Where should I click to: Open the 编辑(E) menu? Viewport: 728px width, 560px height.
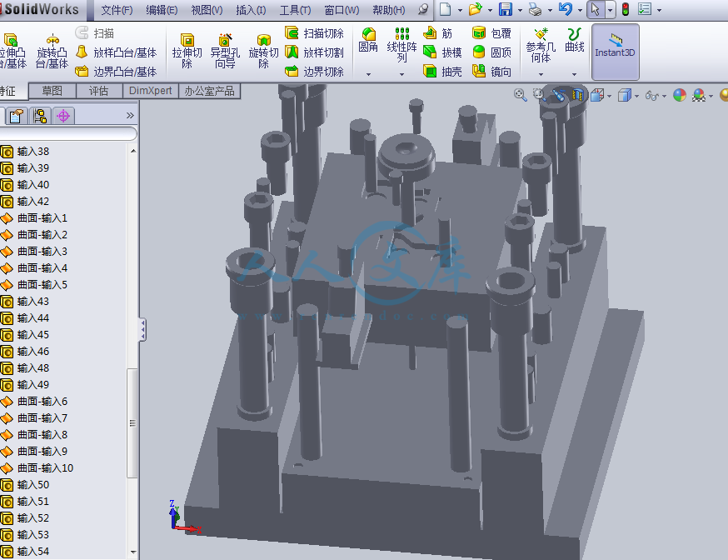(162, 10)
